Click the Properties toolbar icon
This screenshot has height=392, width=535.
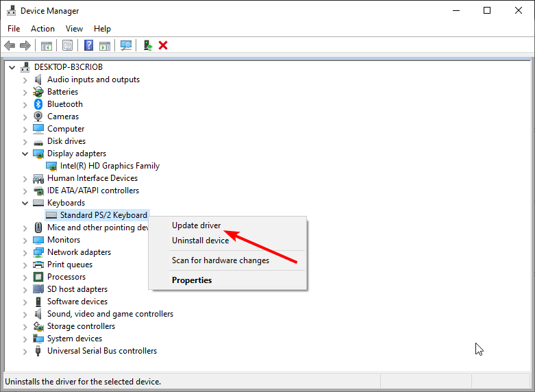click(68, 45)
